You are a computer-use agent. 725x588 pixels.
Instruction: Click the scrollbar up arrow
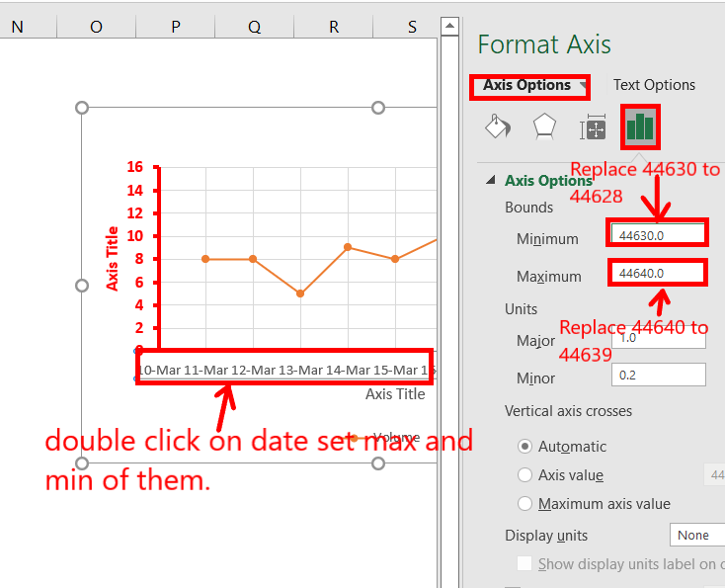tap(449, 27)
